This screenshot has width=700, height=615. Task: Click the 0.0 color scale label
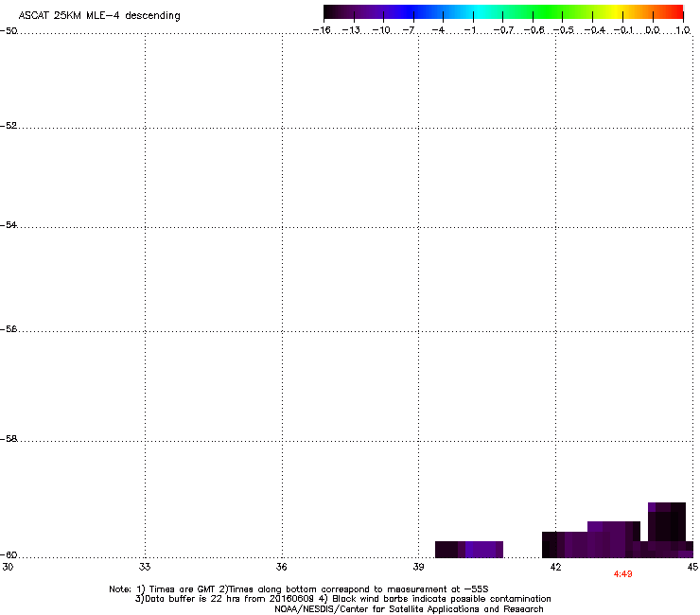pos(653,30)
